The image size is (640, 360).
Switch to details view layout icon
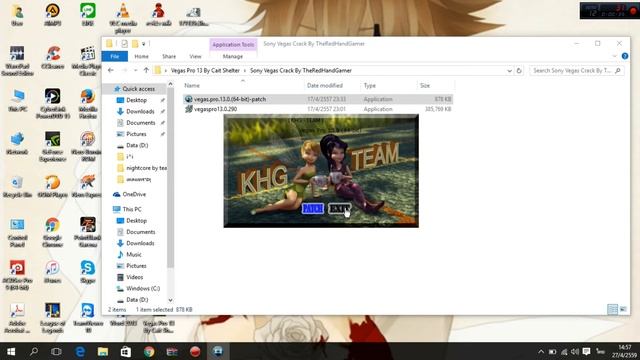(x=612, y=309)
